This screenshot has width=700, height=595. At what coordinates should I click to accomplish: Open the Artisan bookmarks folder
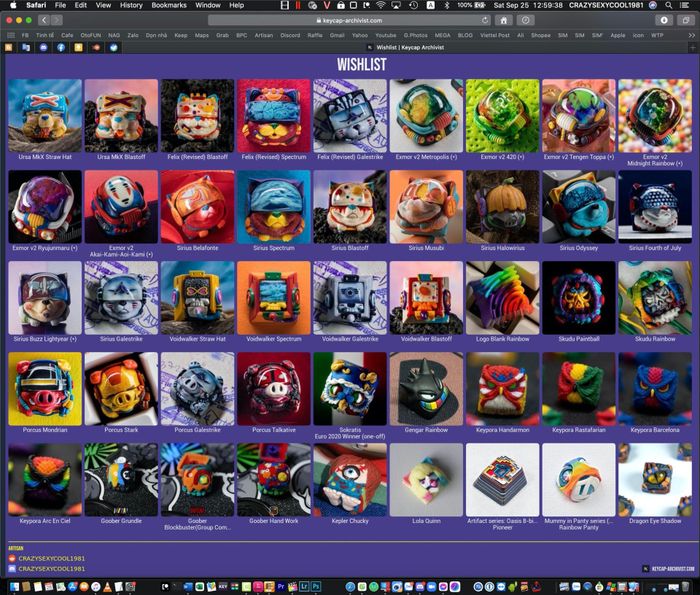(264, 35)
